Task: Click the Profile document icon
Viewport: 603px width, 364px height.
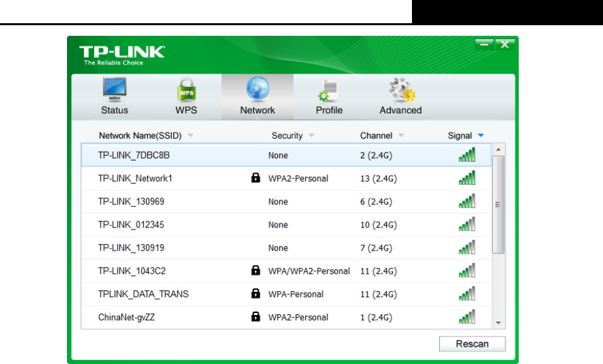Action: pos(328,91)
